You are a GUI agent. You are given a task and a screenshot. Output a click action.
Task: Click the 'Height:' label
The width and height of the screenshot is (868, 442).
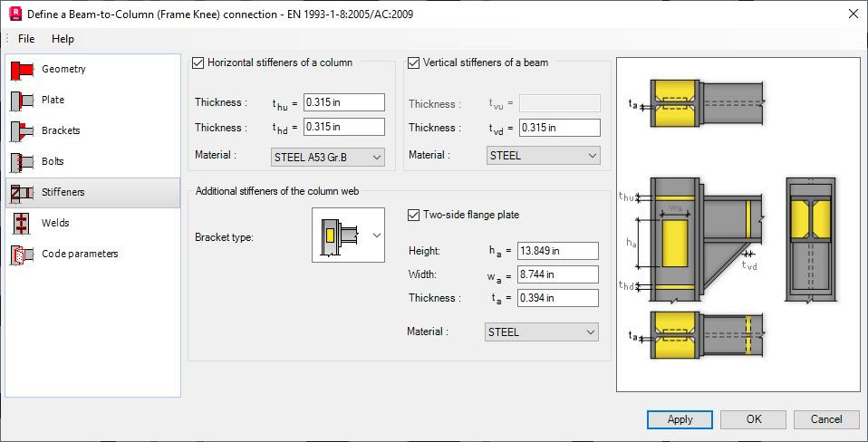[424, 251]
